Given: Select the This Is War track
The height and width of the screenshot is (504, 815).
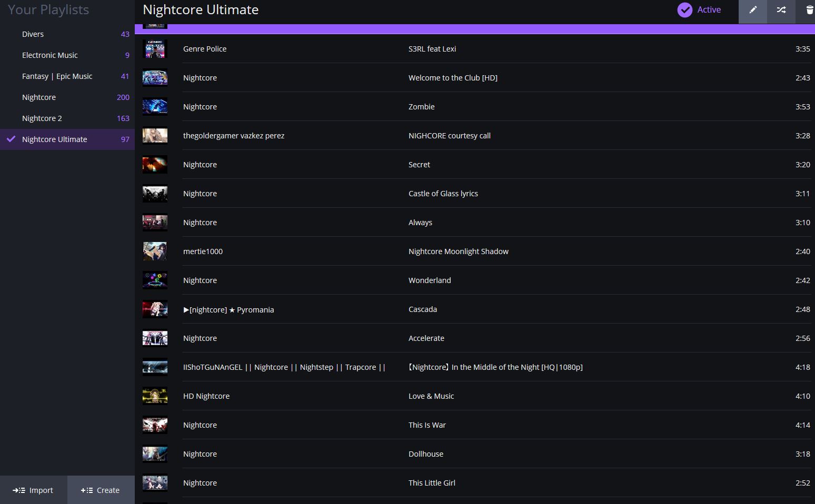Looking at the screenshot, I should tap(426, 425).
